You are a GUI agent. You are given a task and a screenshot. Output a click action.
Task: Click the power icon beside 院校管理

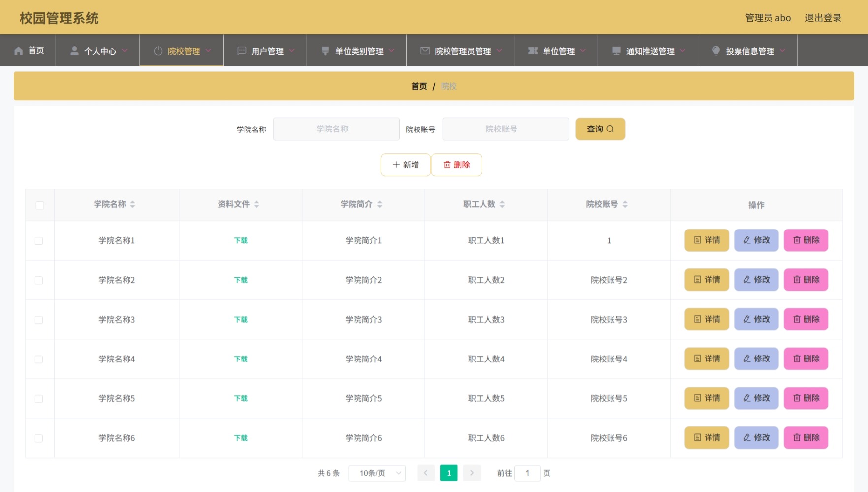click(158, 51)
